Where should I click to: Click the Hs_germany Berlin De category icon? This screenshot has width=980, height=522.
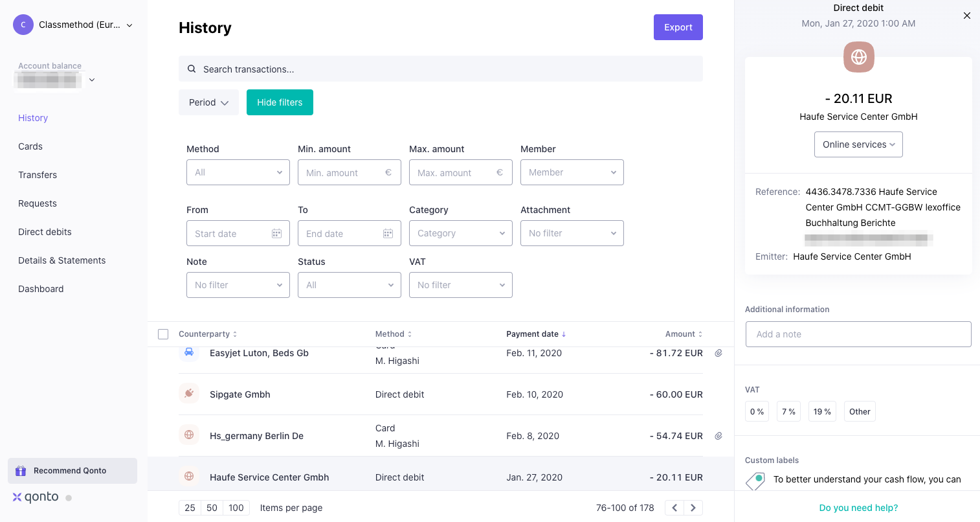tap(189, 435)
